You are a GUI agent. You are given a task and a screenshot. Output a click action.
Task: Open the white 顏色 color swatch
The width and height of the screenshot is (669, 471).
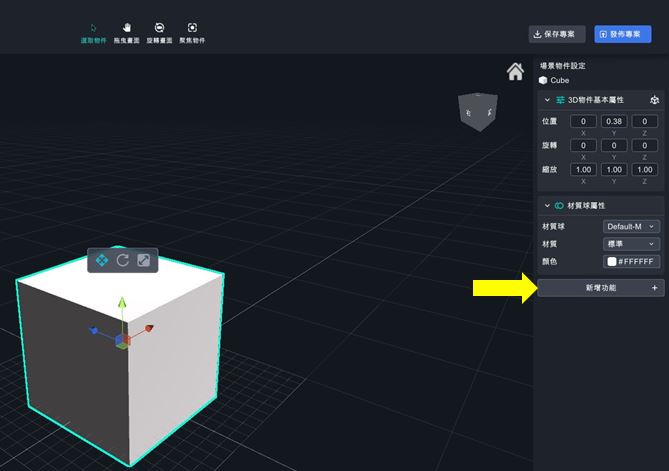tap(611, 262)
